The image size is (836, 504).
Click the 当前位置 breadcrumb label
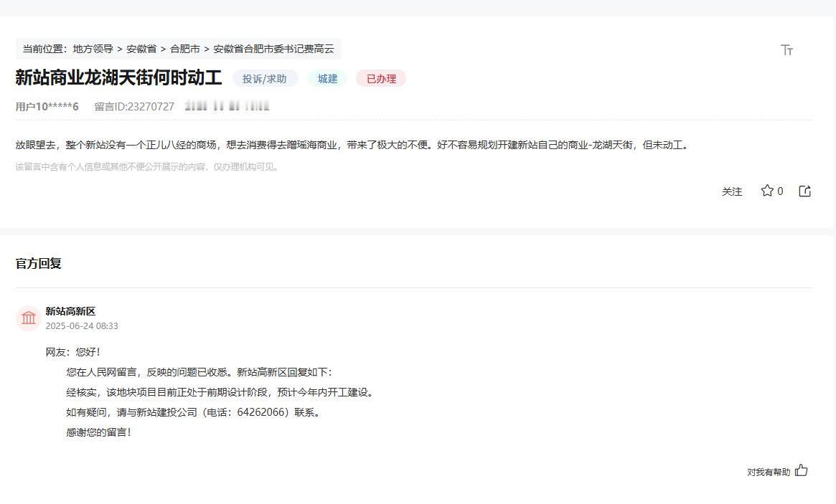pos(44,49)
